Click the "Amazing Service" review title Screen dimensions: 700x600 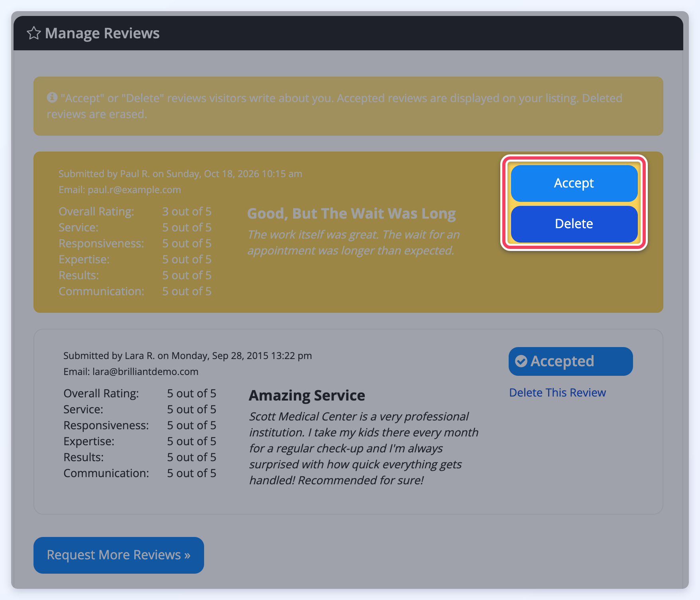tap(307, 395)
